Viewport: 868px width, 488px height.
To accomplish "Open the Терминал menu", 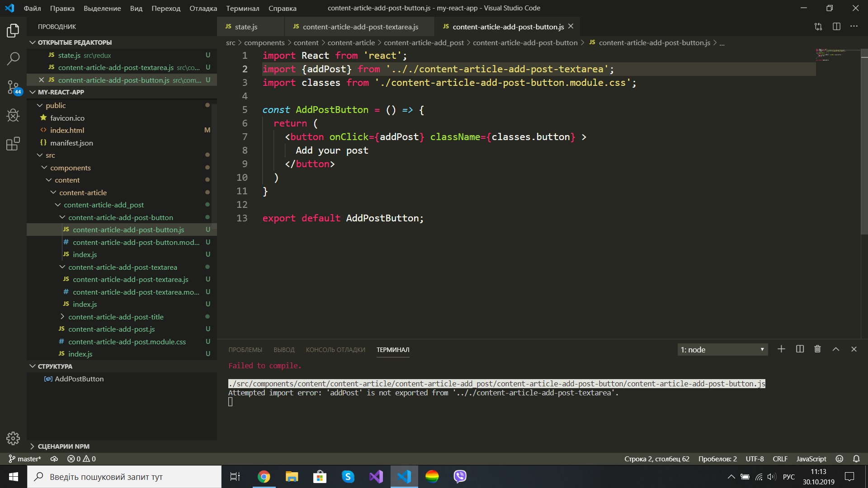I will pyautogui.click(x=242, y=8).
